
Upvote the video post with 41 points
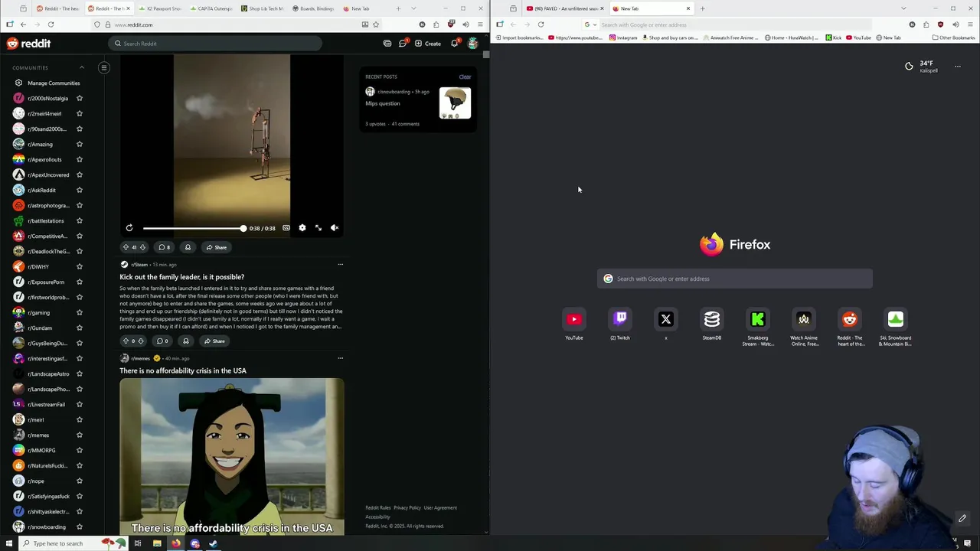click(126, 247)
